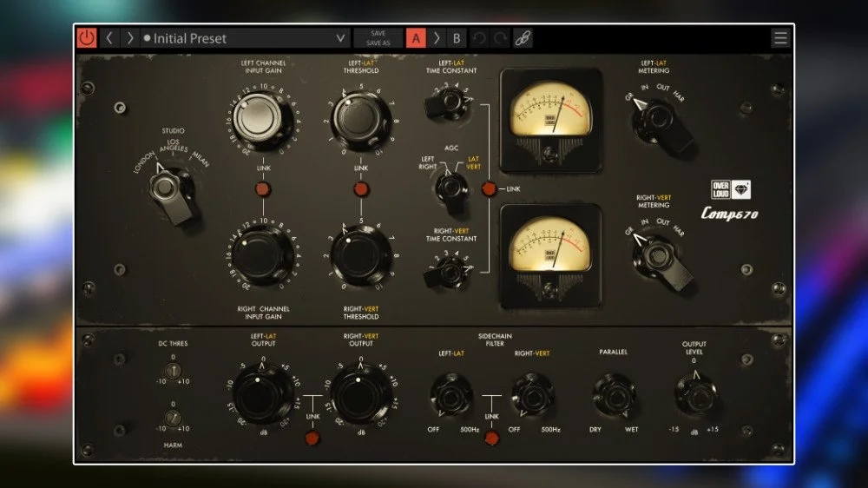Click the Left Channel Input Gain knob
The image size is (868, 488).
pos(261,119)
